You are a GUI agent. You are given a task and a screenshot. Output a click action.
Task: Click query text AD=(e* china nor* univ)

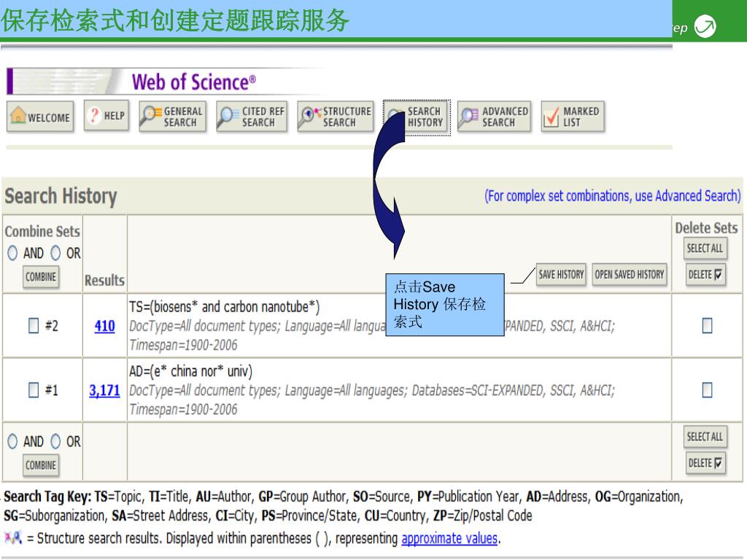(190, 371)
